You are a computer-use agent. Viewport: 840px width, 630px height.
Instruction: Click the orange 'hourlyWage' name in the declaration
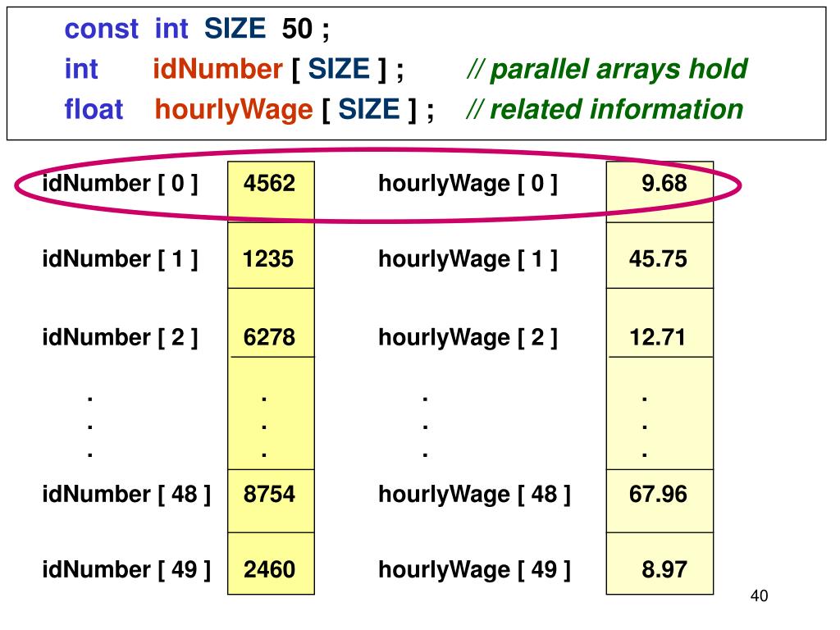click(x=234, y=110)
